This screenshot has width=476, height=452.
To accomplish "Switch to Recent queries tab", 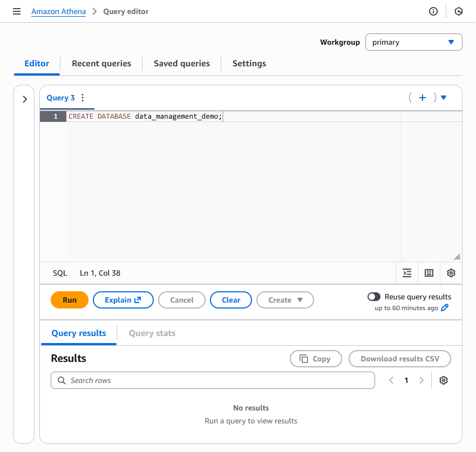I will pos(101,63).
